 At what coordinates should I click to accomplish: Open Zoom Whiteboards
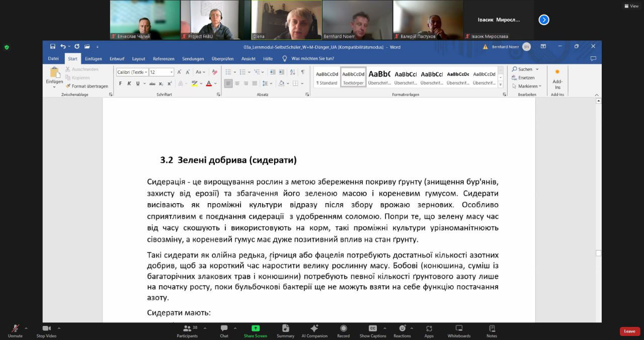coord(459,330)
